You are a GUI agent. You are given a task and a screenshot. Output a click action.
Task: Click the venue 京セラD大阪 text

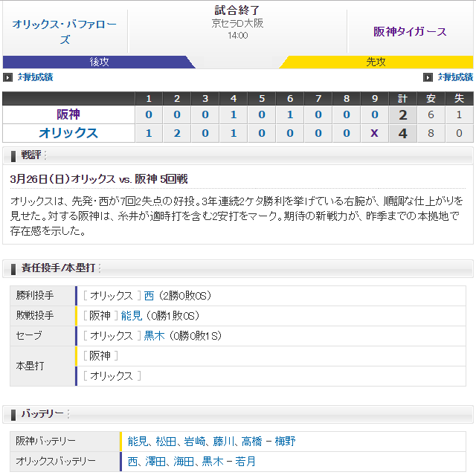pyautogui.click(x=237, y=23)
